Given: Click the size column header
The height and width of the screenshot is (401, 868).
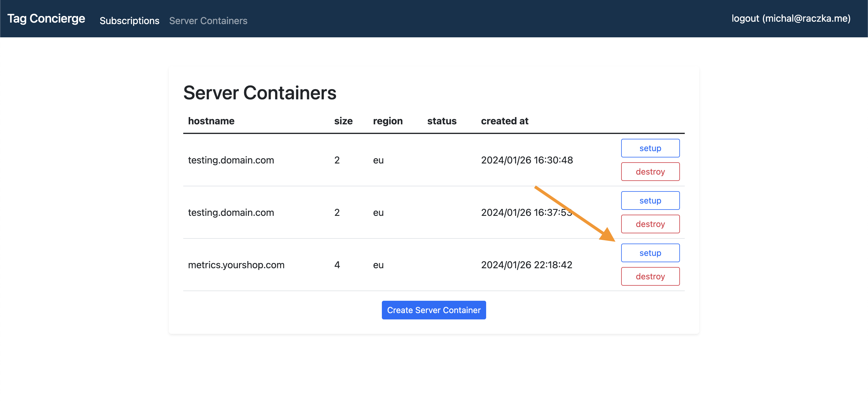Looking at the screenshot, I should pos(343,121).
